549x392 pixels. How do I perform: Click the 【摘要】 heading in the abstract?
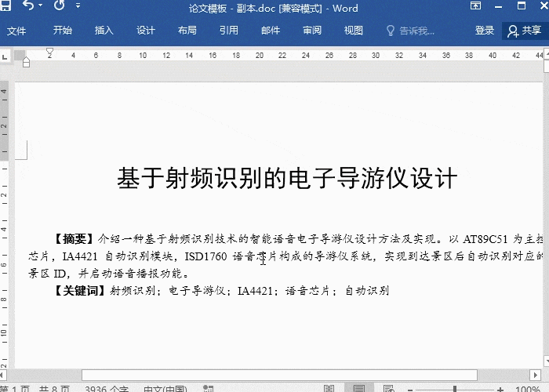(x=75, y=238)
